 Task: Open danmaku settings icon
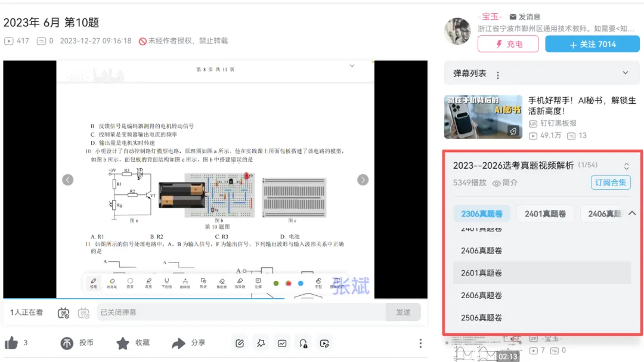(84, 313)
